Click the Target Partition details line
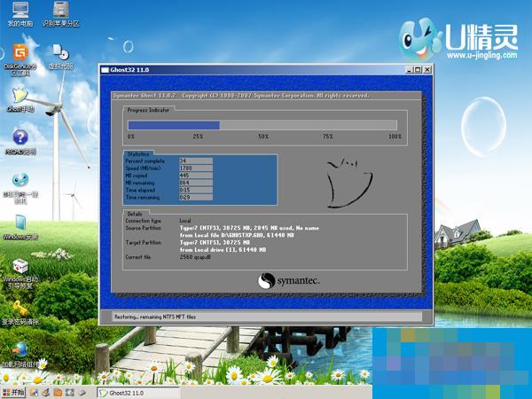Viewport: 532px width, 399px height. click(x=215, y=243)
